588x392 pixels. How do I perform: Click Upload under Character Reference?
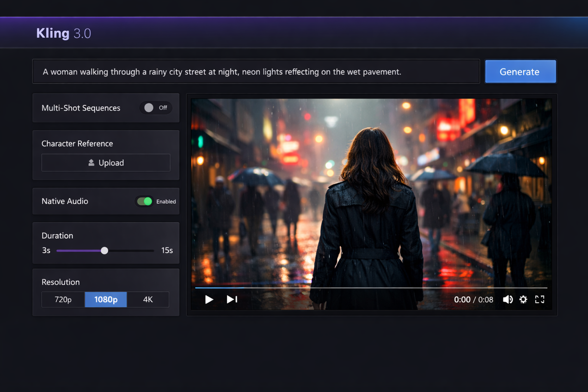[106, 163]
